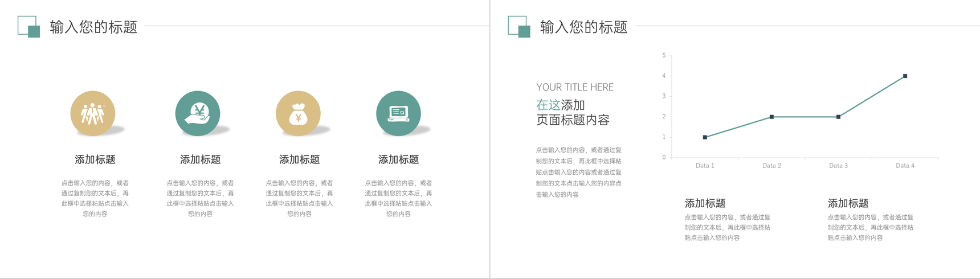Select the 页面标题内容 heading line
Viewport: 980px width, 279px height.
[x=573, y=120]
